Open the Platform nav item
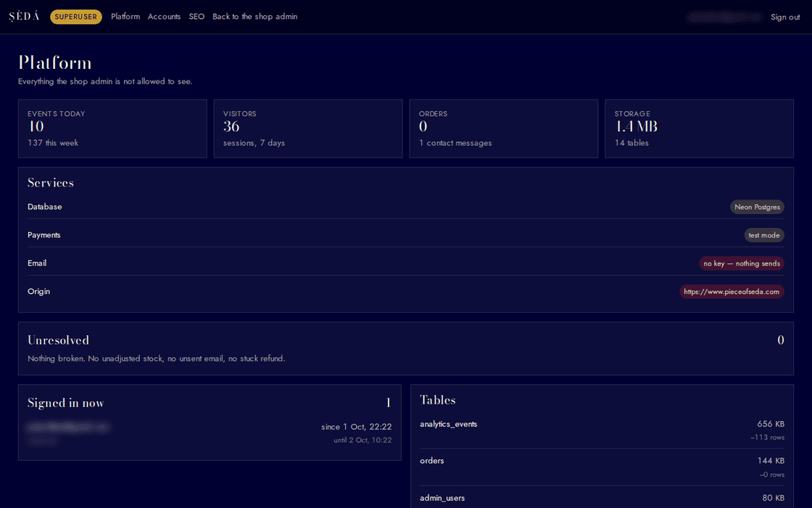 pyautogui.click(x=125, y=17)
